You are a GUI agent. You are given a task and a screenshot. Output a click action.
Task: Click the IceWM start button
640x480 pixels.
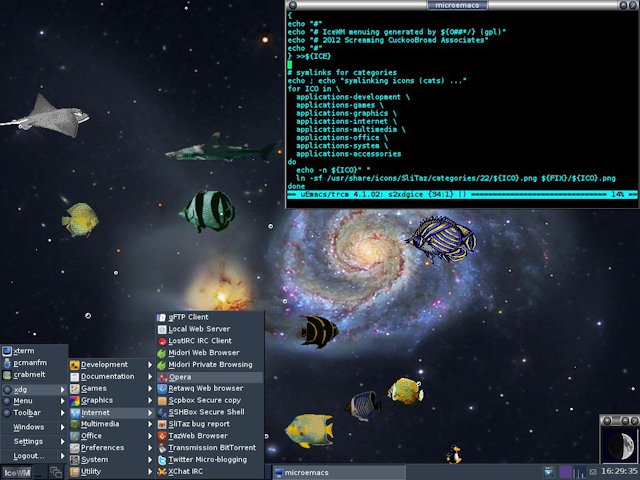tap(18, 473)
